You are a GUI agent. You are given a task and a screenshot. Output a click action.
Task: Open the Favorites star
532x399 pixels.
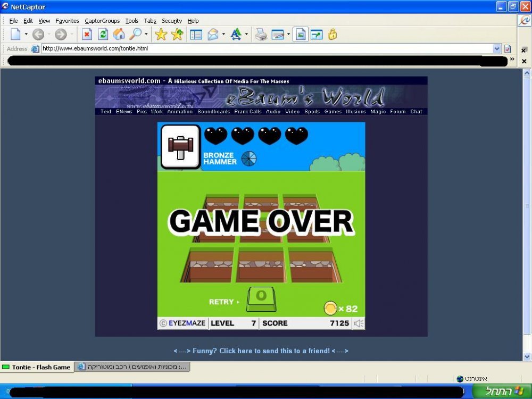click(x=161, y=34)
